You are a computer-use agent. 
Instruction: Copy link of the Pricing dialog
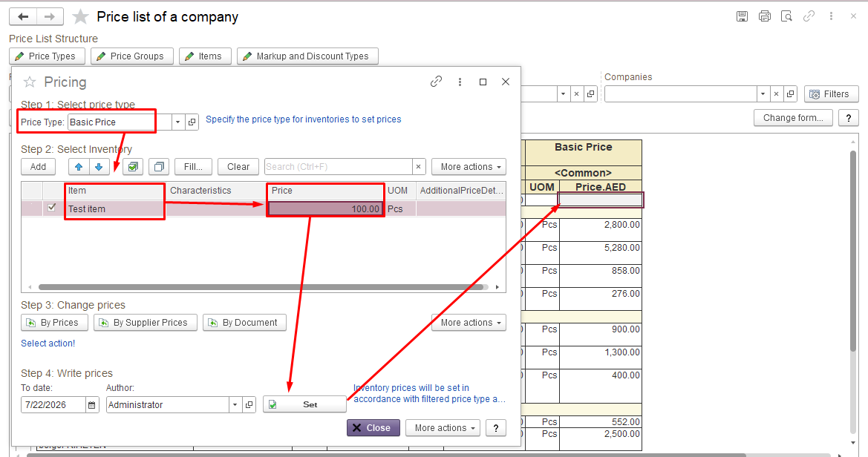436,82
